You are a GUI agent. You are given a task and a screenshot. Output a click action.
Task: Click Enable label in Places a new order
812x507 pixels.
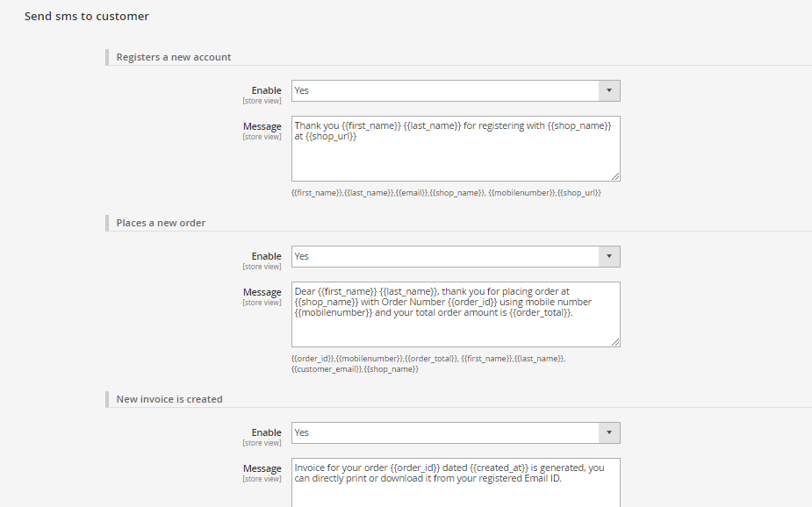click(x=266, y=256)
